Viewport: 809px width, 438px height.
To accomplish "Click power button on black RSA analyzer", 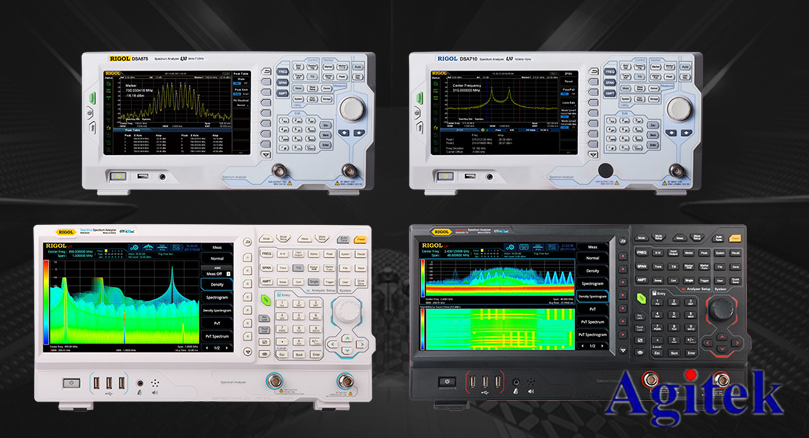I will pos(447,382).
